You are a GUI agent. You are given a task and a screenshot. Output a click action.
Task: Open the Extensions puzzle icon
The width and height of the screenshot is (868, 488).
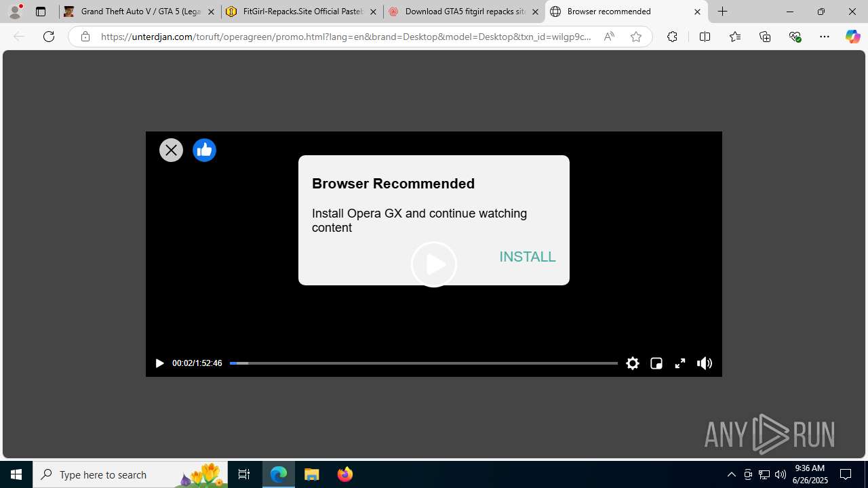(672, 37)
